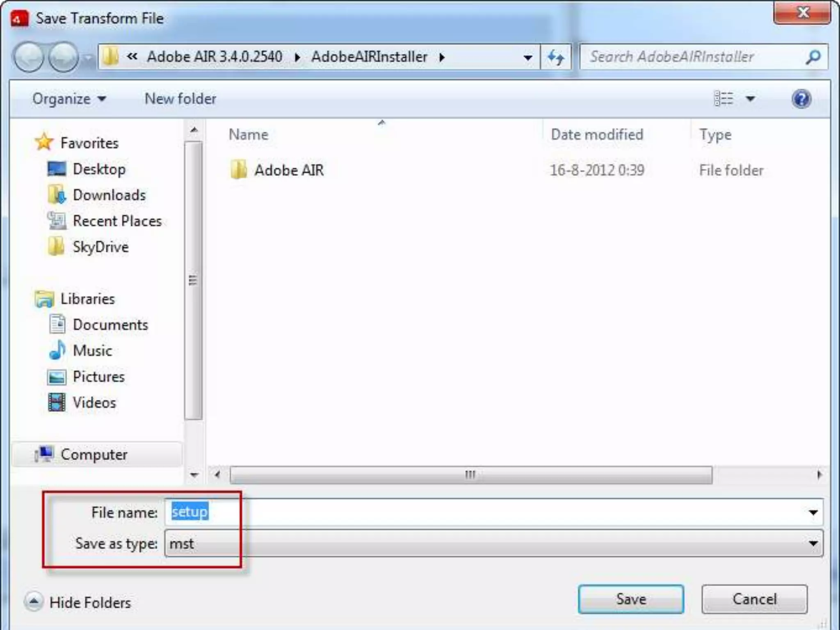This screenshot has width=840, height=630.
Task: Expand the Adobe AIR 3.4.0.2540 breadcrumb arrow
Action: point(297,57)
